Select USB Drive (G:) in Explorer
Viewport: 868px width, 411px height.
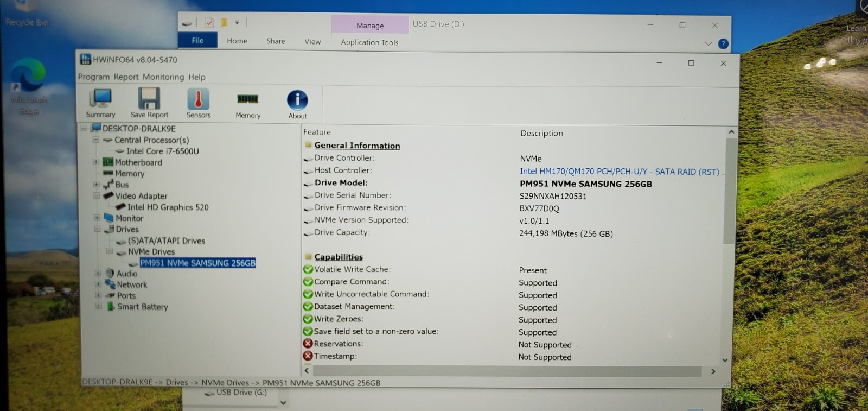click(x=241, y=393)
